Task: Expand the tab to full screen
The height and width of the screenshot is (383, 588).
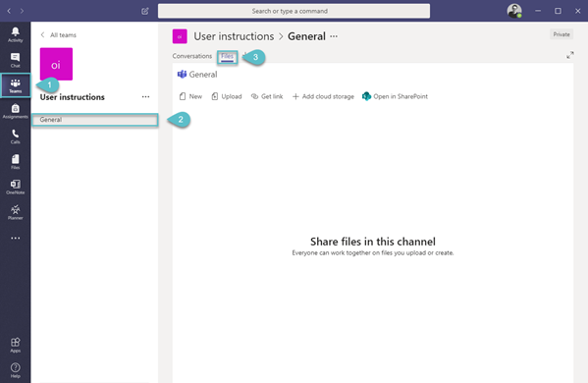Action: click(x=570, y=55)
